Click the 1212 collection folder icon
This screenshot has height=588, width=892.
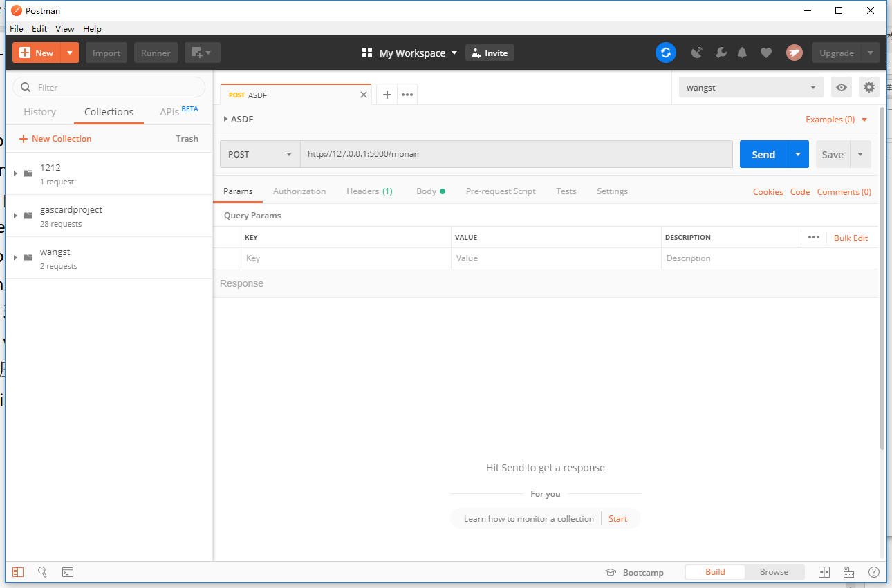point(28,173)
